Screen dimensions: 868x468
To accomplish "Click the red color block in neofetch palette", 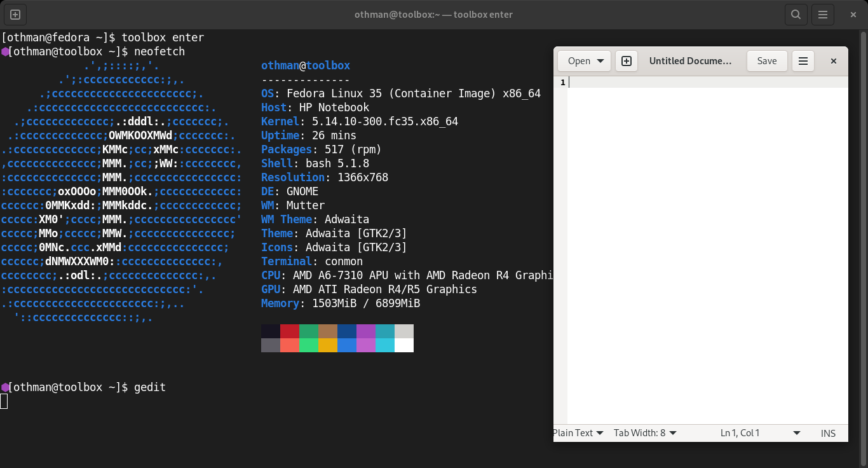I will point(290,331).
